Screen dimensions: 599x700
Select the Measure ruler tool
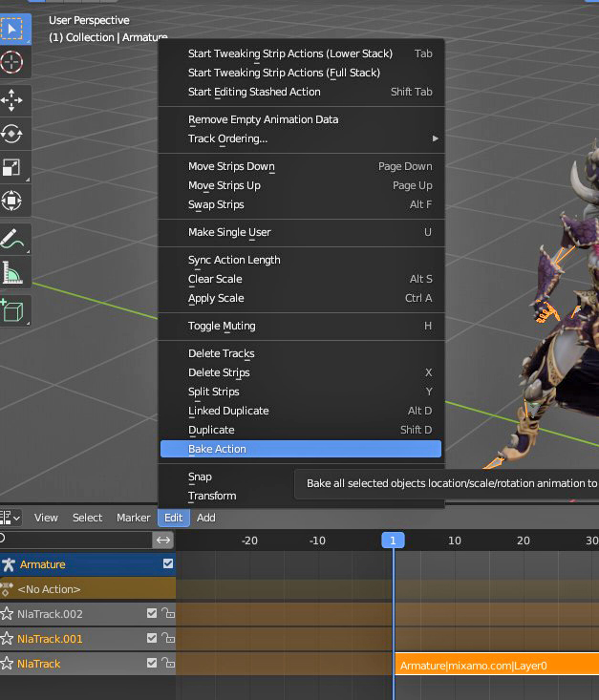(12, 272)
